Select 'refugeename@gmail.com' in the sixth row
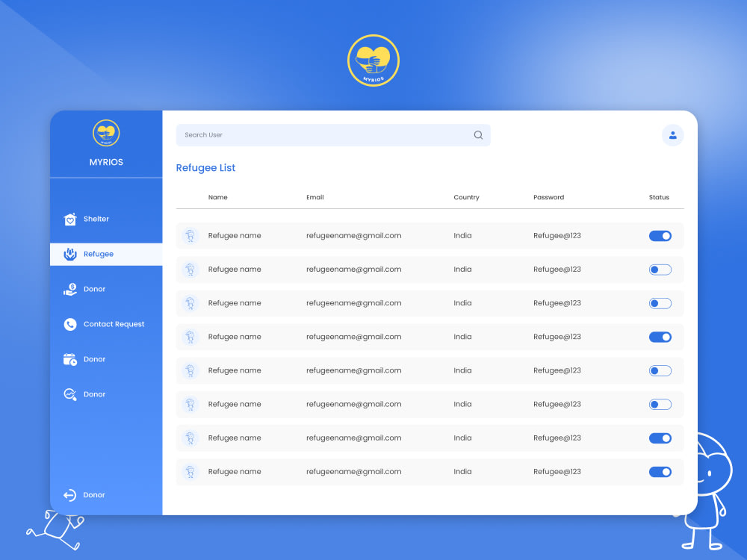 pos(354,404)
